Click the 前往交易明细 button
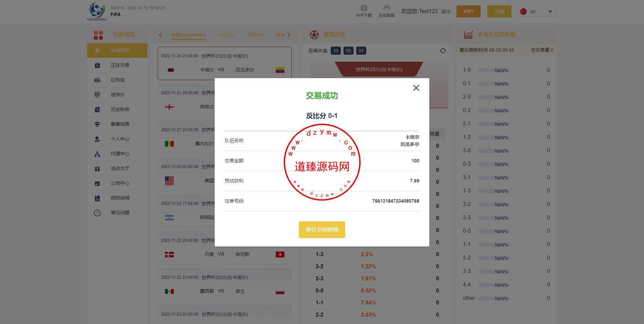The image size is (644, 324). pos(322,230)
